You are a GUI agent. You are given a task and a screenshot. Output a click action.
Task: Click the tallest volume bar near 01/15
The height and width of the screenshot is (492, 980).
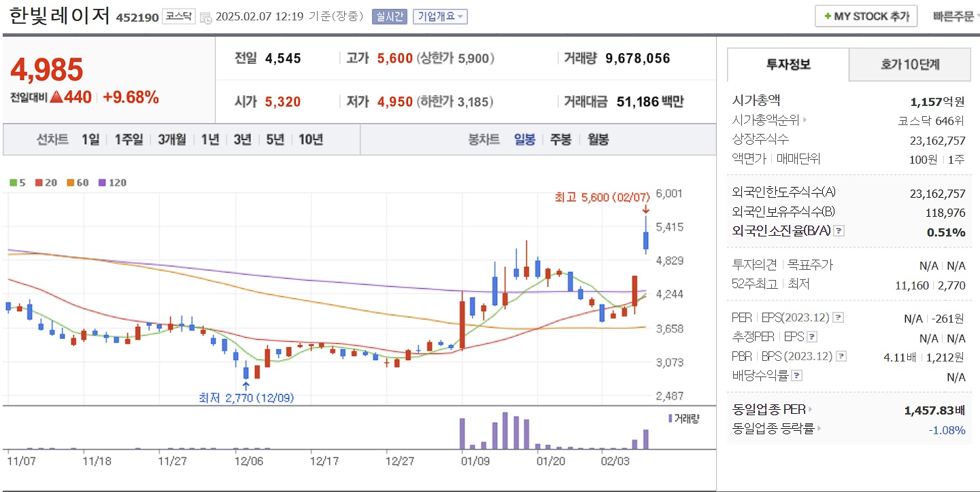click(x=505, y=430)
